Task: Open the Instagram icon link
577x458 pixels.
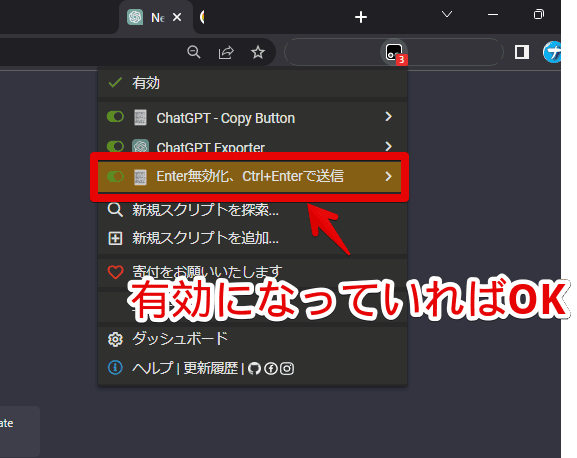Action: (x=287, y=369)
